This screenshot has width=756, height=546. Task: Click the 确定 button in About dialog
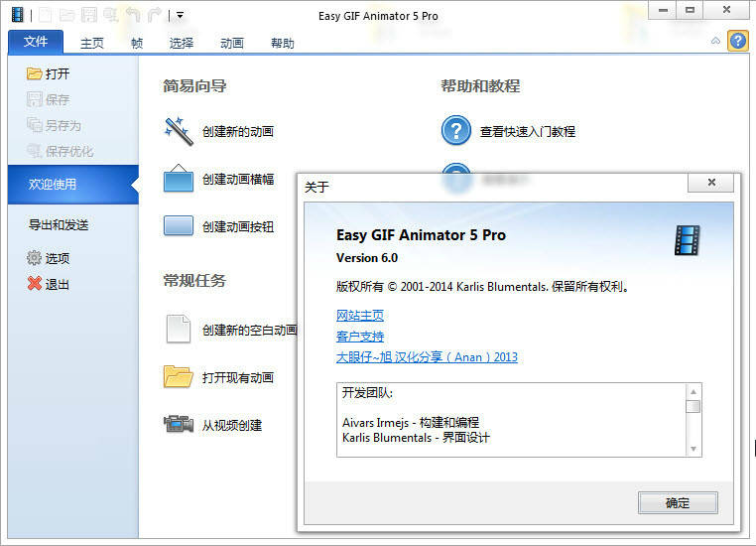click(678, 503)
